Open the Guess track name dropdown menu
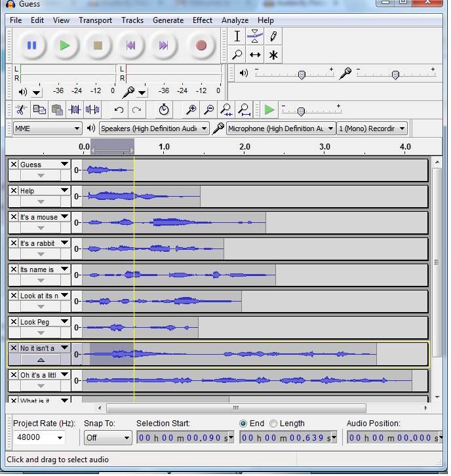The image size is (451, 476). [64, 164]
